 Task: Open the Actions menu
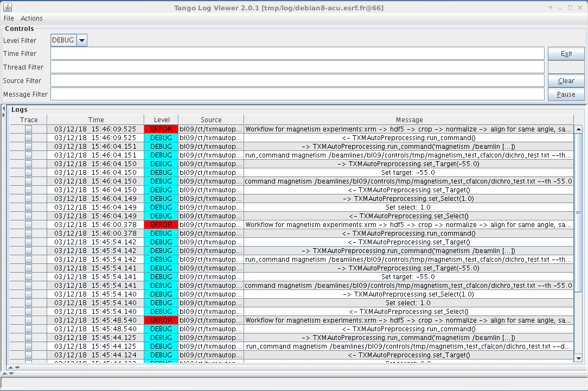31,18
